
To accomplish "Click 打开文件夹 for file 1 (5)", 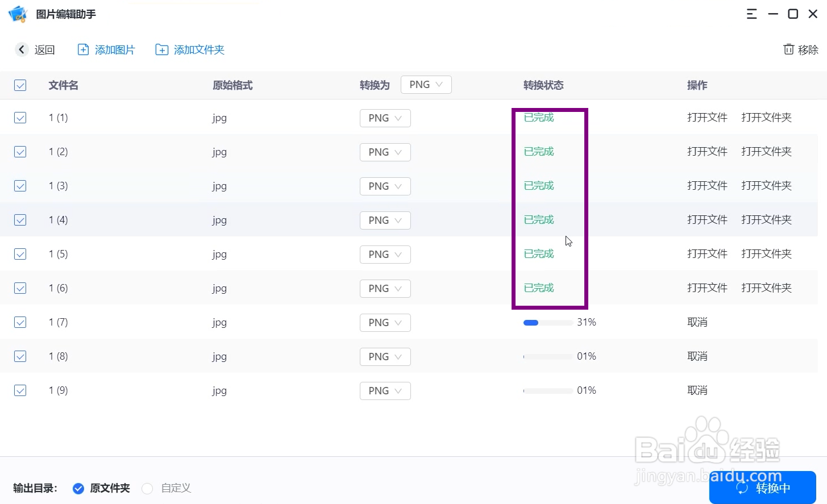I will pos(766,254).
